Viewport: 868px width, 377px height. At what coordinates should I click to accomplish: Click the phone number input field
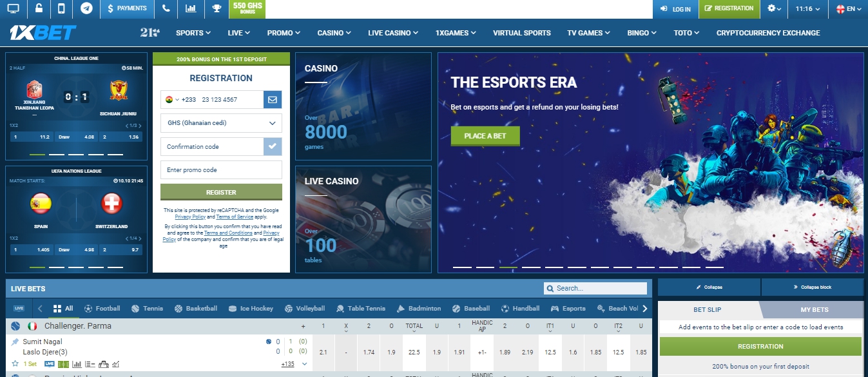pos(231,99)
